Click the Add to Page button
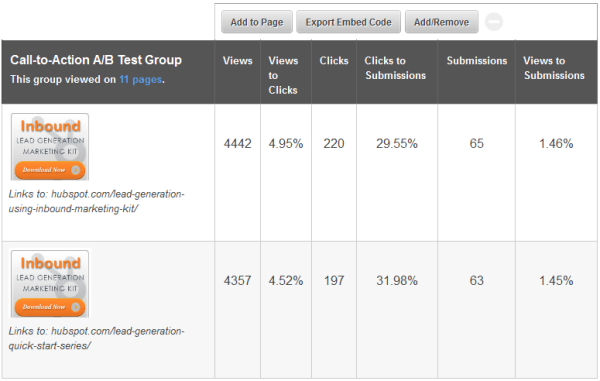The image size is (600, 381). 257,22
